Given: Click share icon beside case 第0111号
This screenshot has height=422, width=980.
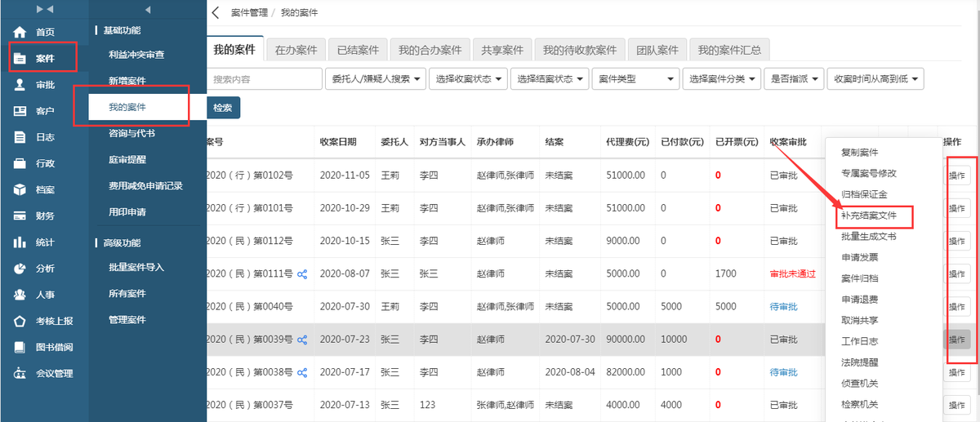Looking at the screenshot, I should click(x=302, y=274).
